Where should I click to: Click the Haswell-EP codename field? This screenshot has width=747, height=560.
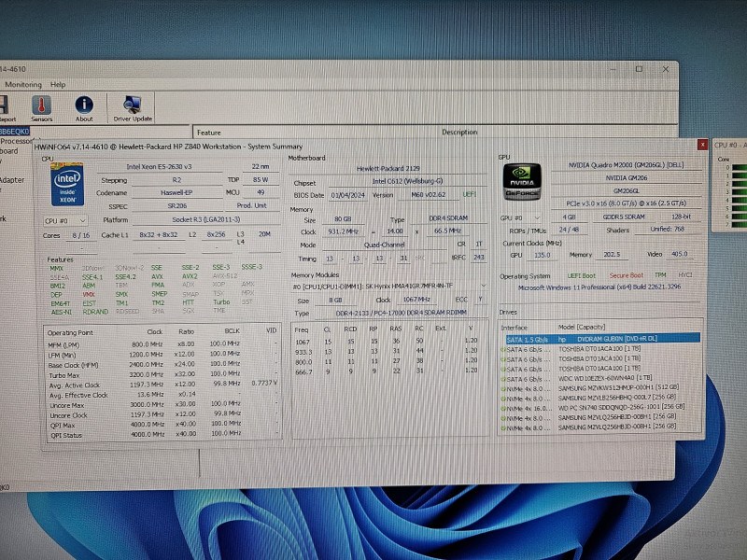coord(176,193)
